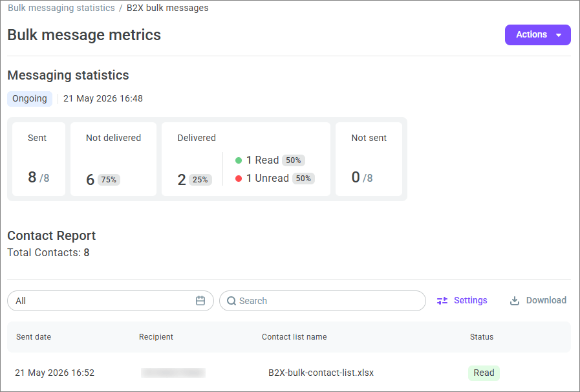Open table Settings

[x=462, y=300]
